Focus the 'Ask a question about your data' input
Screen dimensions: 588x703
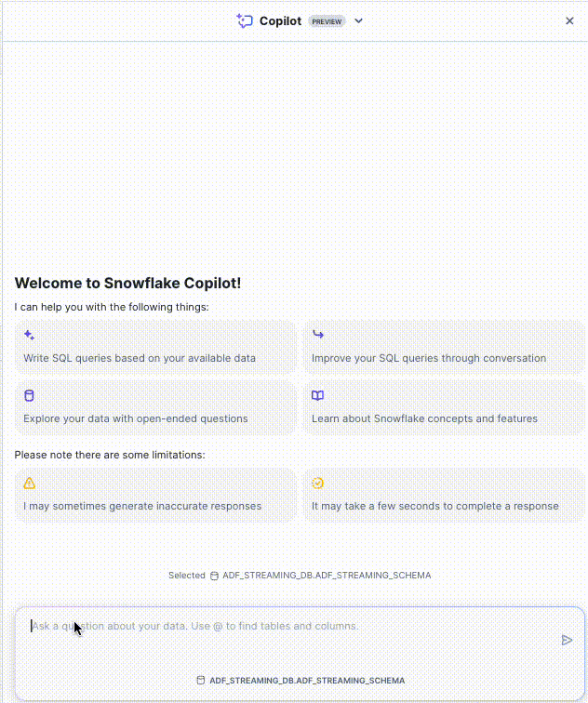click(279, 627)
